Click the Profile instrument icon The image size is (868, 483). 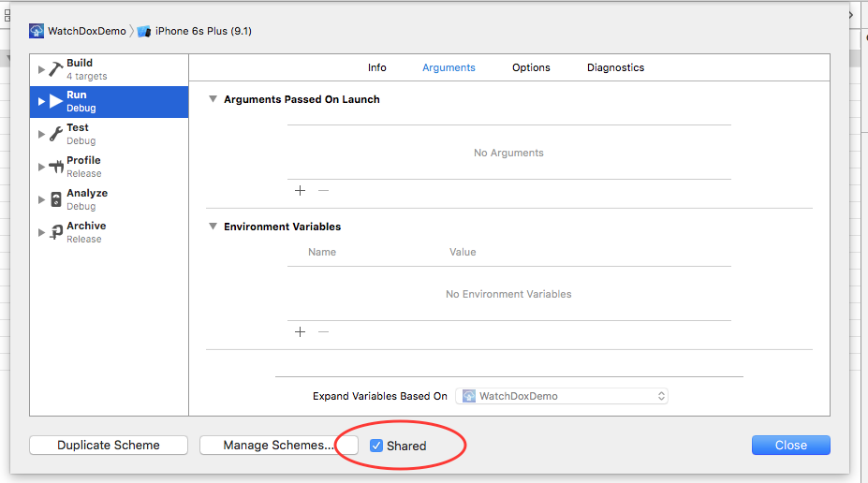56,167
